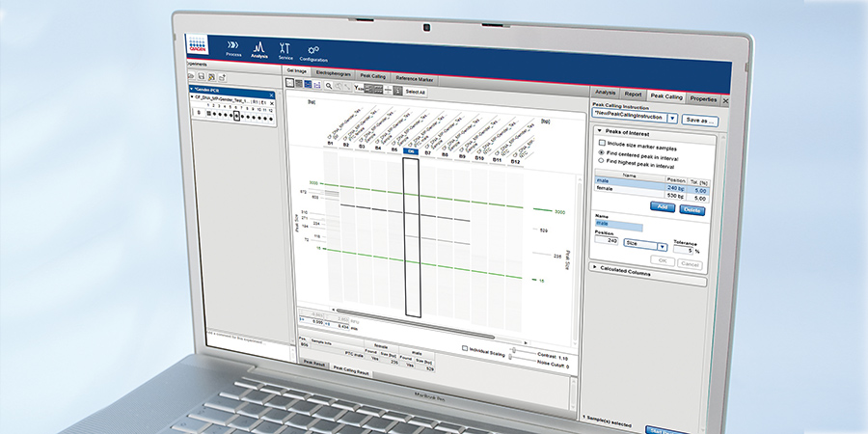868x434 pixels.
Task: Expand the Calculated Columns section
Action: pyautogui.click(x=595, y=267)
